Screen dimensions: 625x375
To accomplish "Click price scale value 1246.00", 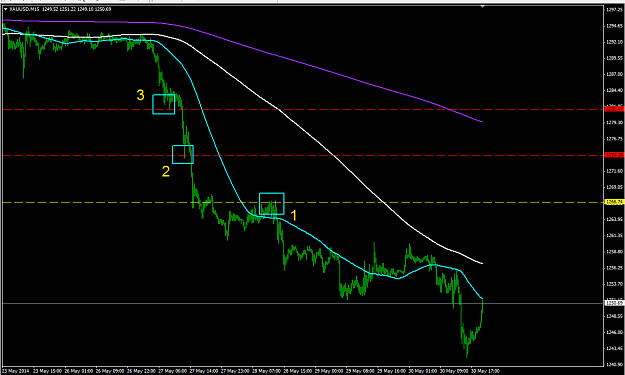I will 614,332.
